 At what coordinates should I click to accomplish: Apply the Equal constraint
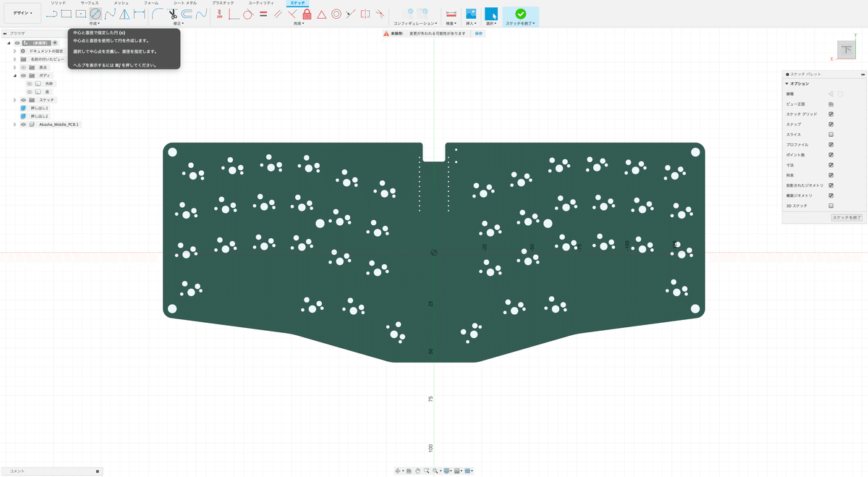[263, 13]
